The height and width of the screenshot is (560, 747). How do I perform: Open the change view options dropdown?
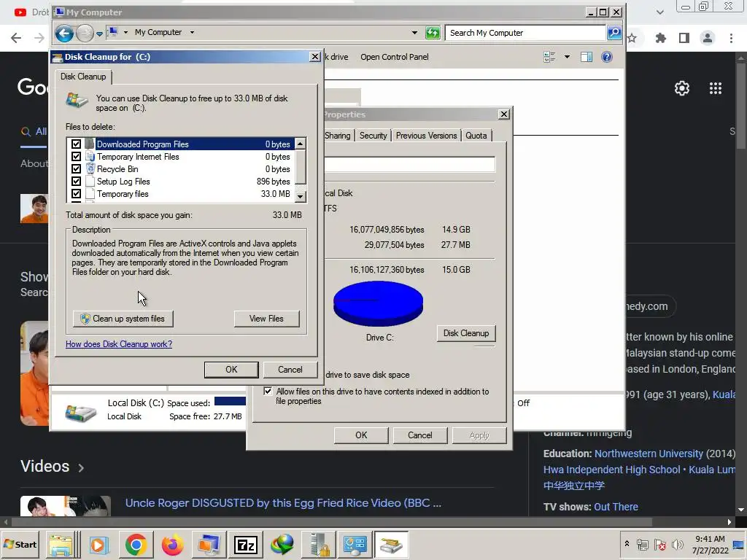[567, 57]
